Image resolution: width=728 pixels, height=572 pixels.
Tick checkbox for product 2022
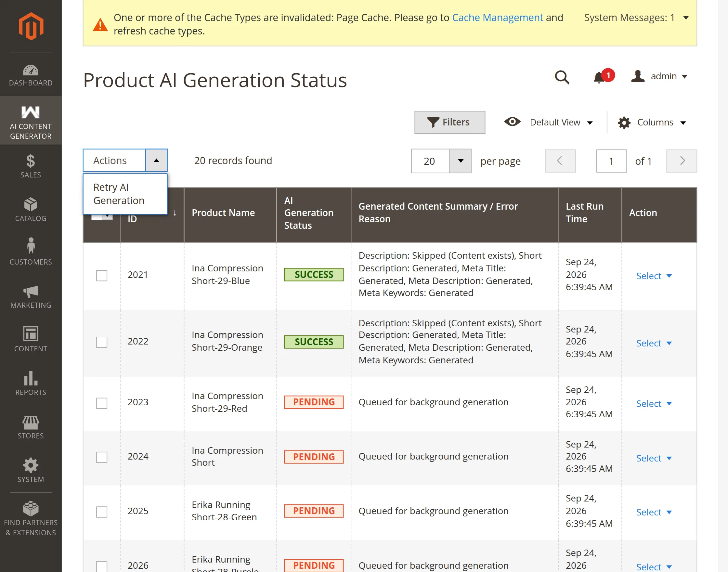point(101,342)
